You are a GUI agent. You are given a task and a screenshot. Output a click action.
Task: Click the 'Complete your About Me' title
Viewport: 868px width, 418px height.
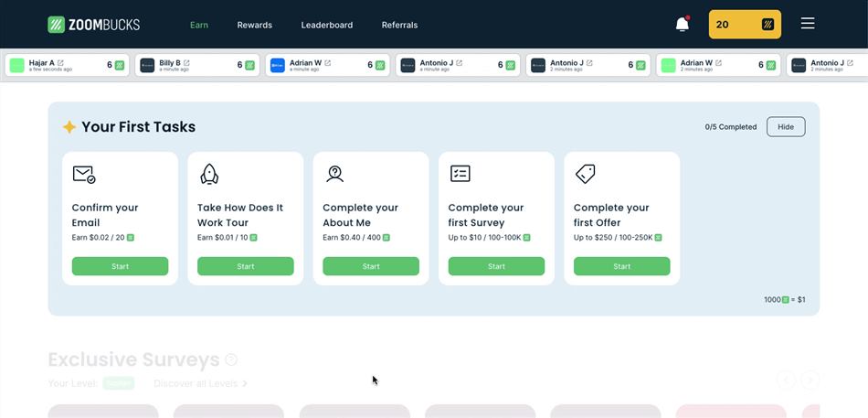click(x=360, y=215)
